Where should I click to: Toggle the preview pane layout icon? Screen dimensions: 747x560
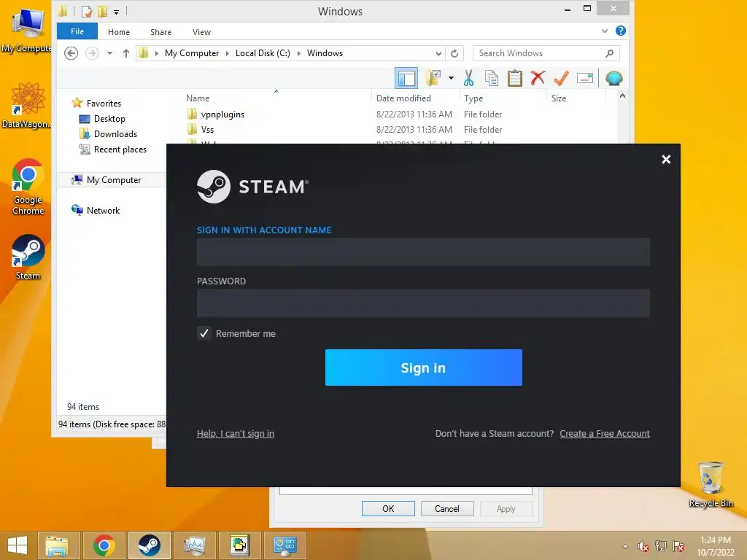(406, 78)
